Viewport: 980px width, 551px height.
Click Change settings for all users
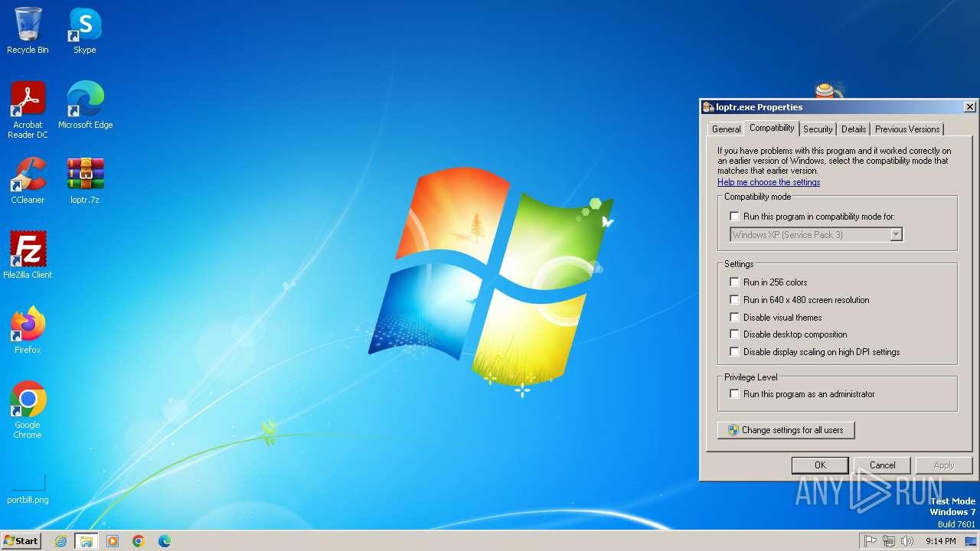[786, 430]
